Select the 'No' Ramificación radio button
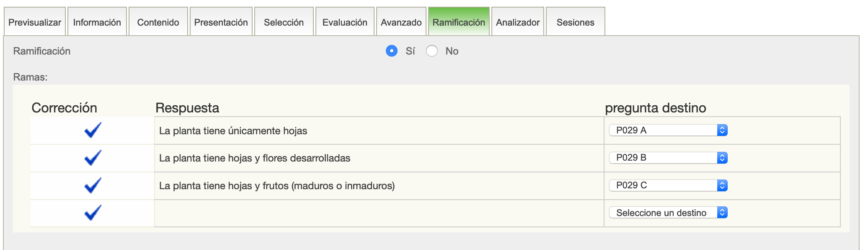The height and width of the screenshot is (250, 868). click(x=432, y=51)
